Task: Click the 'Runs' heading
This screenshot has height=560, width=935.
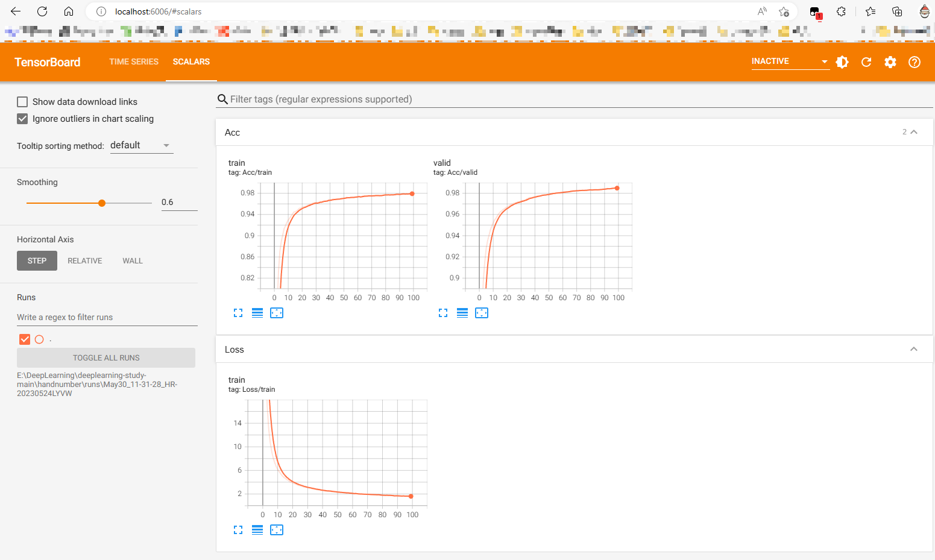Action: click(26, 297)
